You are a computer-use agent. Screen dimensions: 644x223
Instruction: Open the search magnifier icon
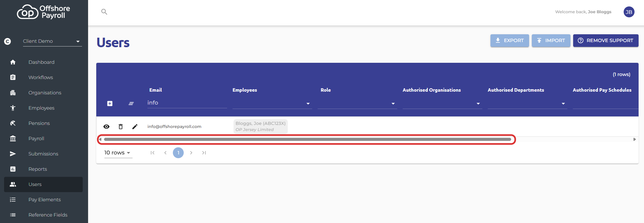[104, 12]
